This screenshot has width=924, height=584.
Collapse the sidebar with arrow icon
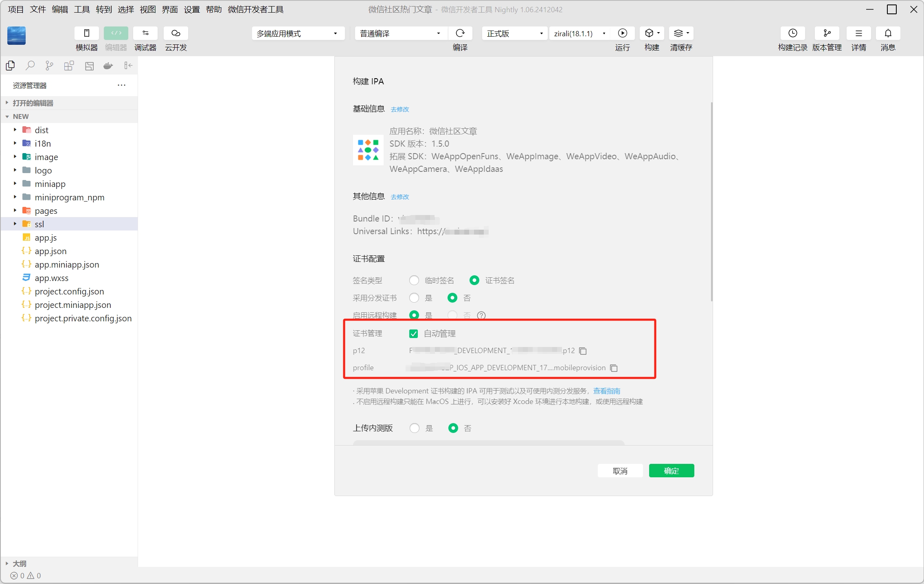click(x=128, y=66)
